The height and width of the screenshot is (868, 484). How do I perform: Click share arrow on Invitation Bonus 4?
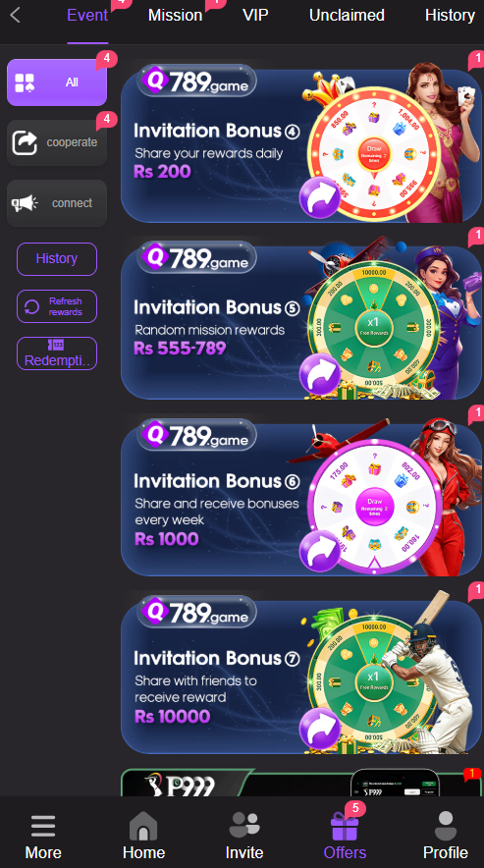(320, 197)
